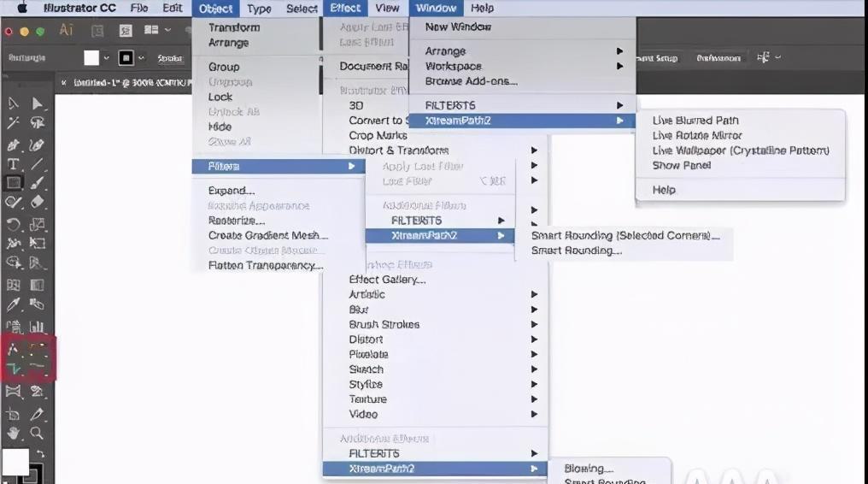This screenshot has height=484, width=868.
Task: Activate the Eyedropper tool
Action: [x=14, y=305]
